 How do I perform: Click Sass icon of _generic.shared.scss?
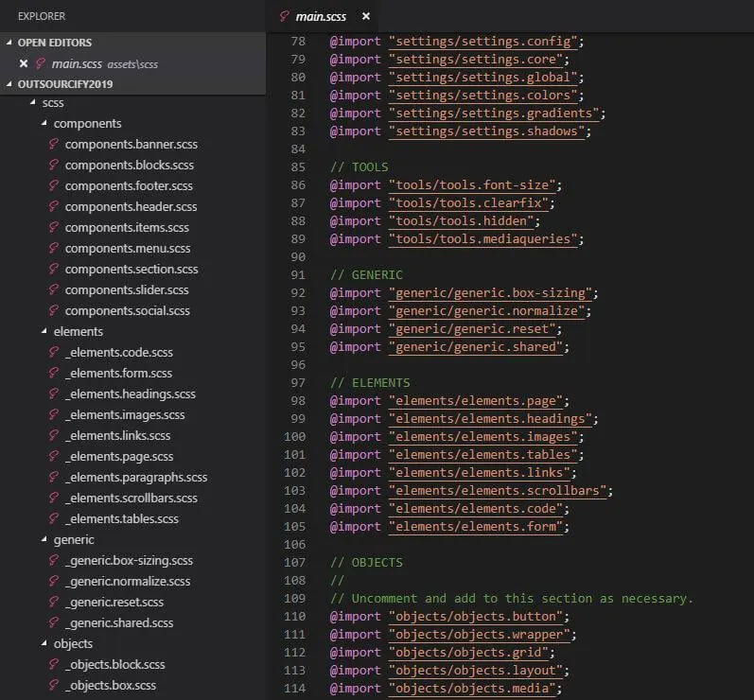(x=54, y=622)
